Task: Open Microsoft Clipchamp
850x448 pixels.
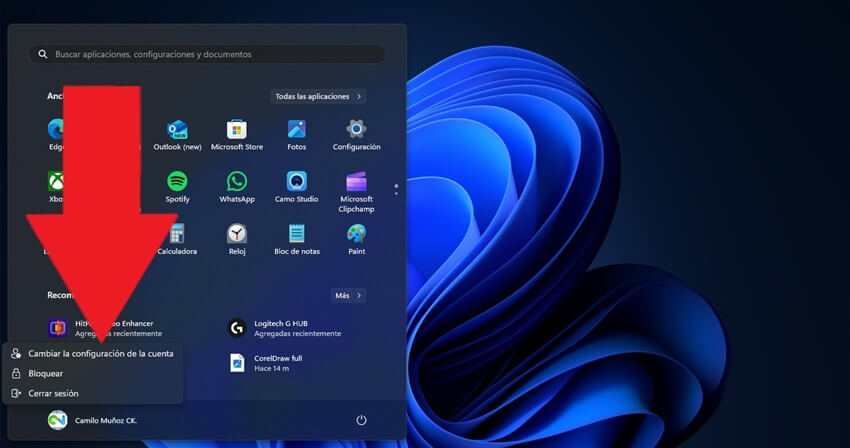Action: click(x=356, y=192)
